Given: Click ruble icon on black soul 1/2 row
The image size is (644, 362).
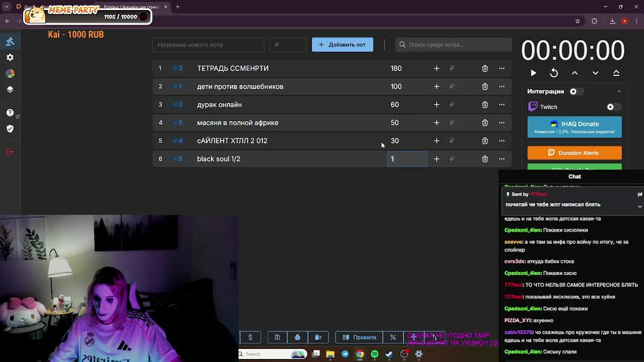Looking at the screenshot, I should [x=452, y=159].
